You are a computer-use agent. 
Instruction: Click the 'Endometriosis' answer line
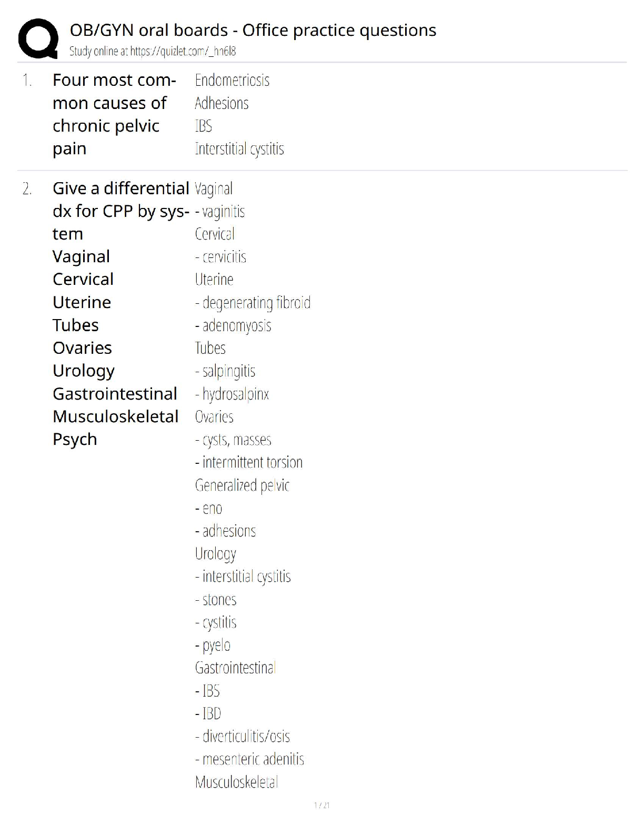click(x=232, y=80)
